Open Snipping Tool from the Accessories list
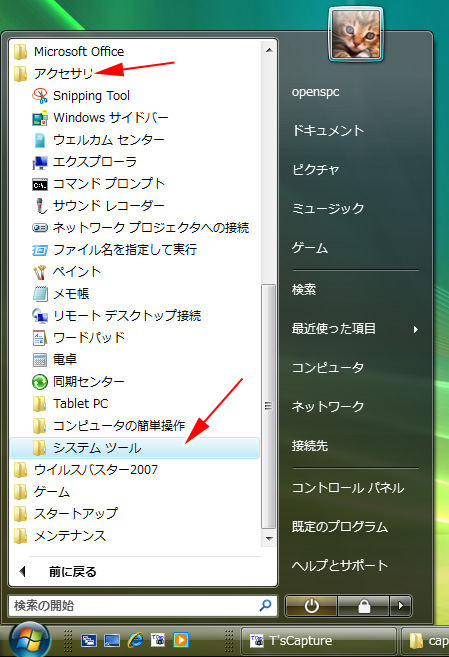Image resolution: width=449 pixels, height=657 pixels. (x=82, y=96)
